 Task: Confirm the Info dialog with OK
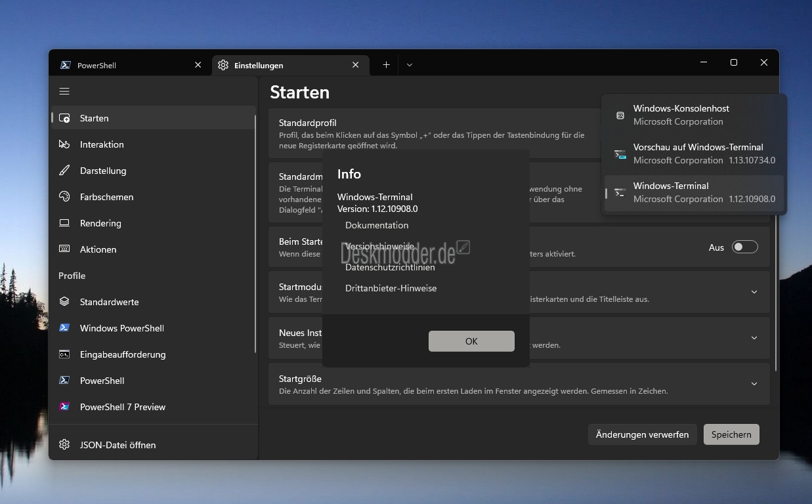(x=471, y=341)
